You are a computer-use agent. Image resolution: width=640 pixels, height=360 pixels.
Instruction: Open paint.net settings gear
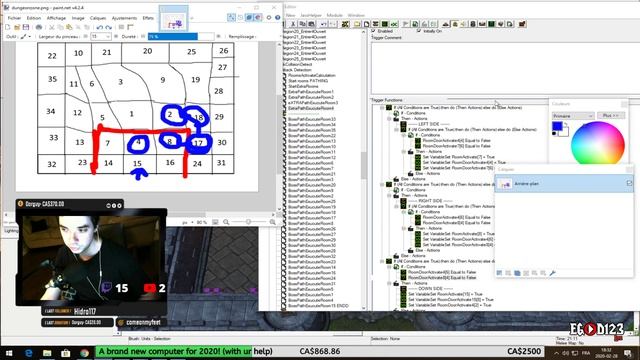tap(269, 18)
